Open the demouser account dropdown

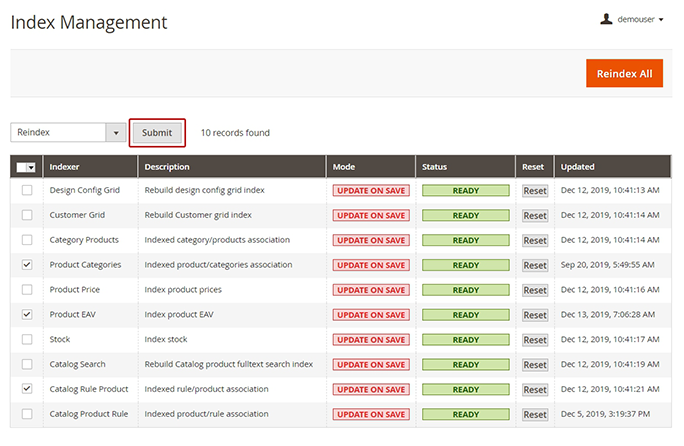639,19
